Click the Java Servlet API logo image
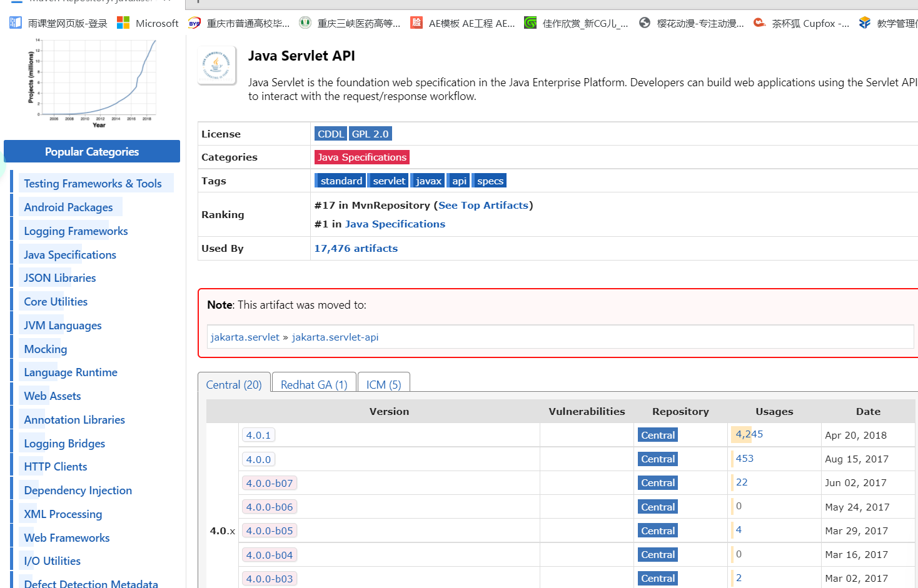The width and height of the screenshot is (918, 588). pyautogui.click(x=217, y=65)
